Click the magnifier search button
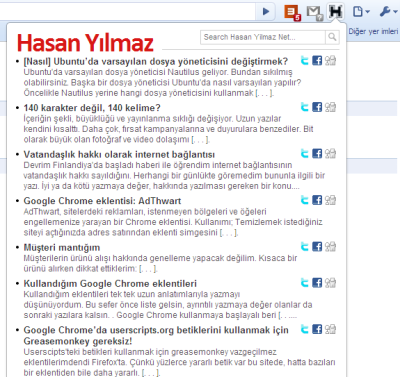 tap(332, 37)
